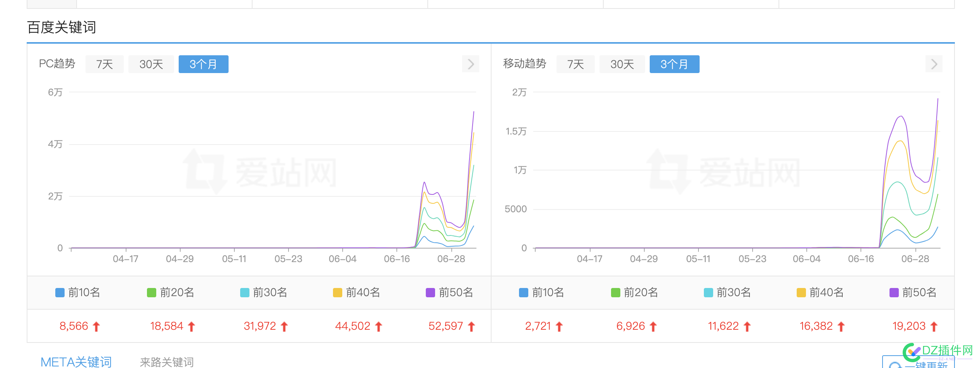Image resolution: width=980 pixels, height=368 pixels.
Task: Click the red up arrow beside 18,584
Action: 191,327
